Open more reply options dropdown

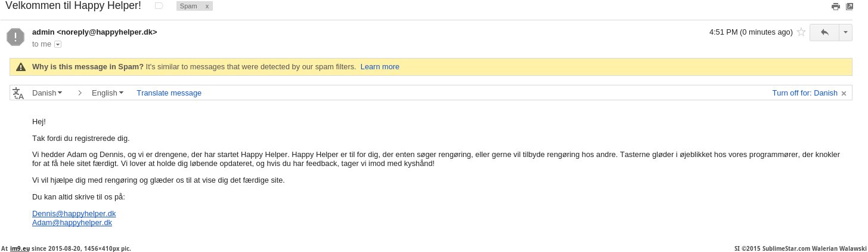click(847, 32)
